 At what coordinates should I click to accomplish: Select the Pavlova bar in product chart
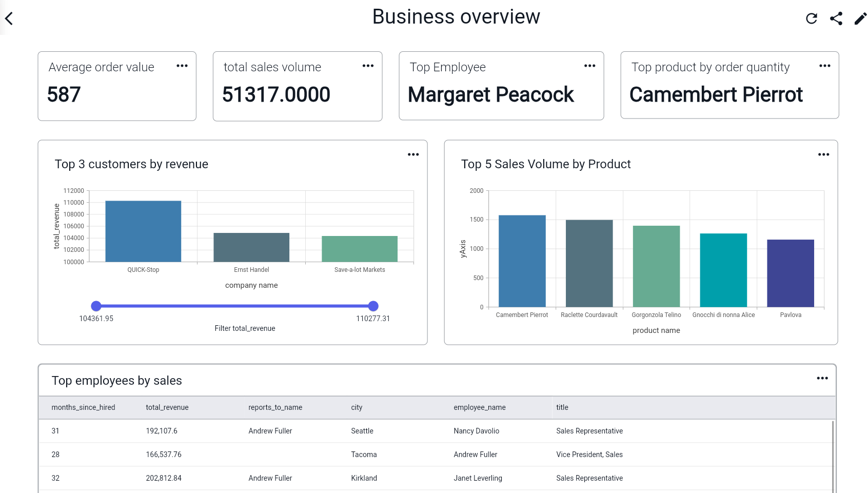point(790,272)
